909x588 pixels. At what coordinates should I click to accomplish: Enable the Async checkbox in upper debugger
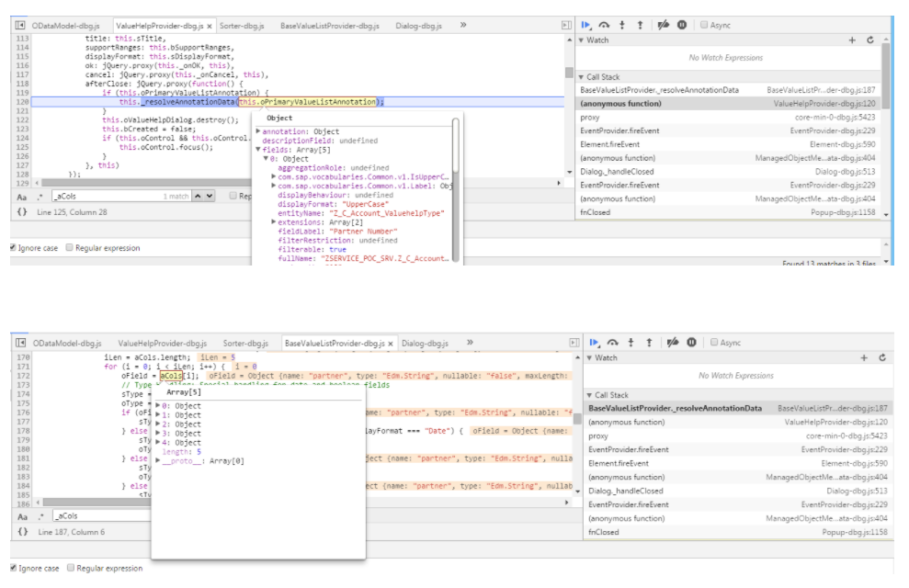(x=705, y=25)
